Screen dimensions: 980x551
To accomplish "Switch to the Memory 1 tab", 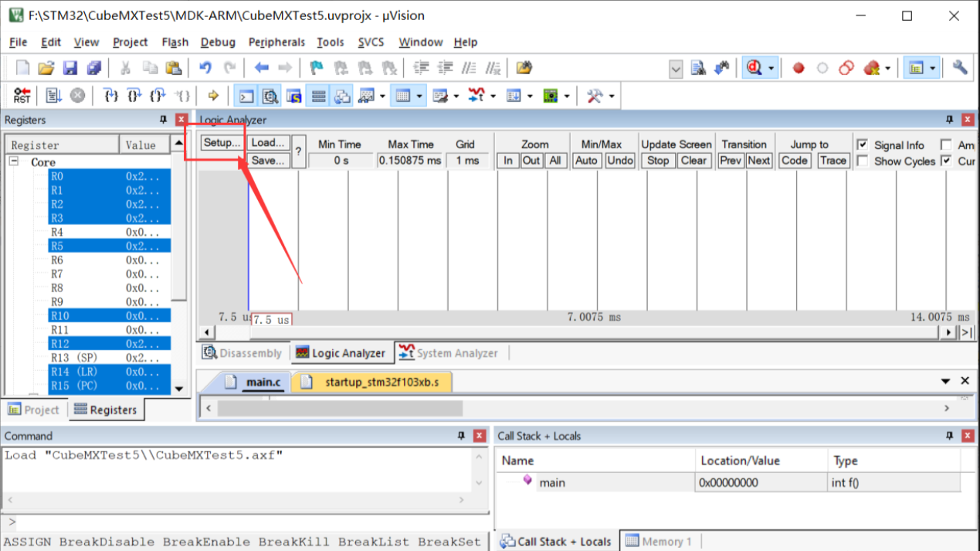I will 659,541.
